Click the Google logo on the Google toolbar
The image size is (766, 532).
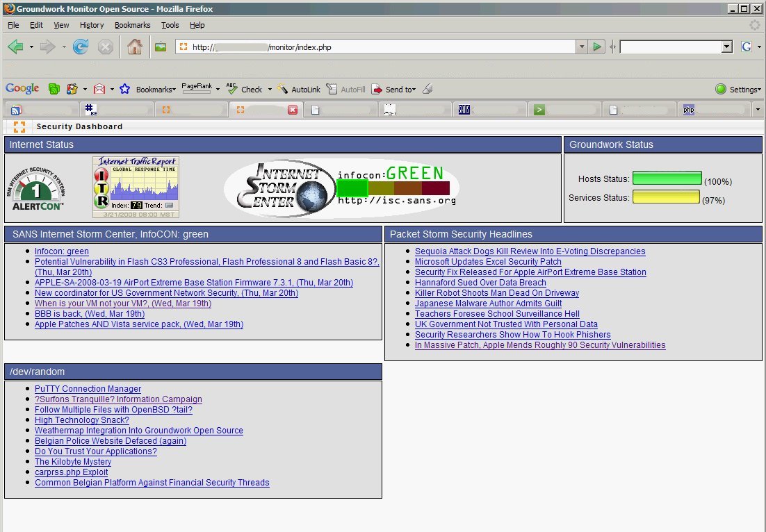pyautogui.click(x=22, y=88)
